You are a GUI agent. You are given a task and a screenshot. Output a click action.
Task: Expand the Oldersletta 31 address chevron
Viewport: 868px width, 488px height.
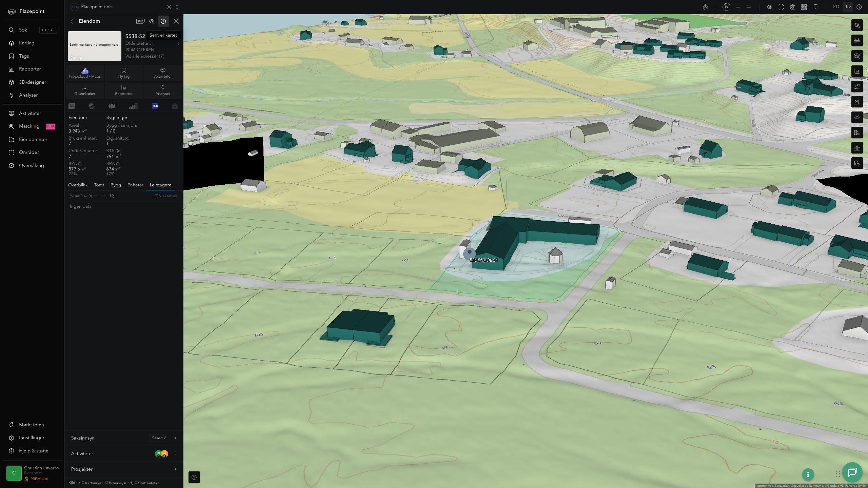click(178, 43)
